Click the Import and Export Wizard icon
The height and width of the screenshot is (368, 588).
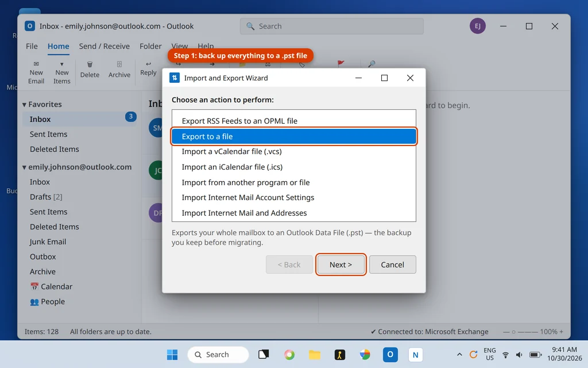point(175,78)
